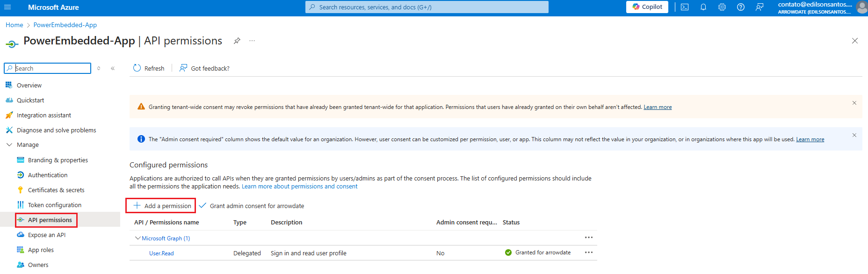
Task: Grant admin consent for arrowdate
Action: [252, 206]
